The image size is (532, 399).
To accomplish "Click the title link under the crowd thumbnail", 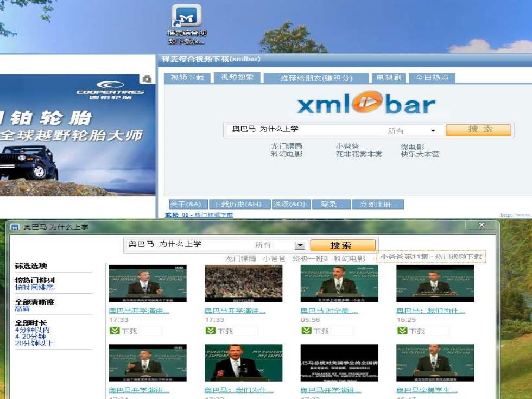I will pyautogui.click(x=235, y=311).
